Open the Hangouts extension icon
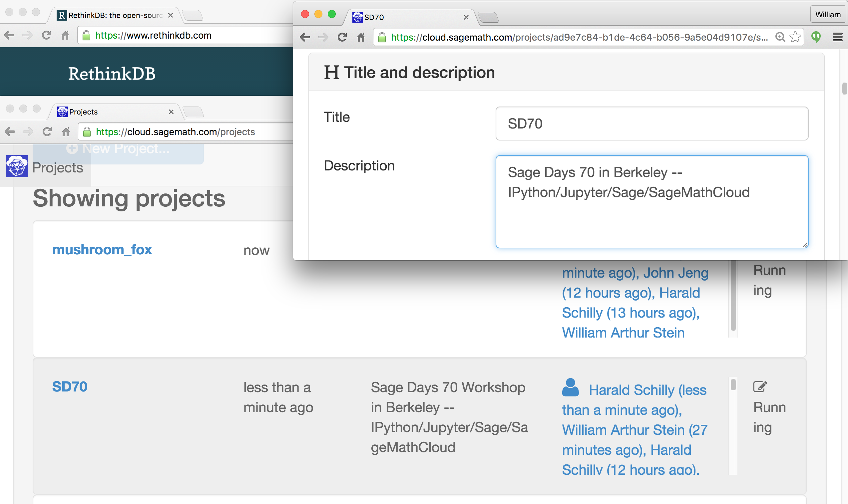 coord(816,37)
